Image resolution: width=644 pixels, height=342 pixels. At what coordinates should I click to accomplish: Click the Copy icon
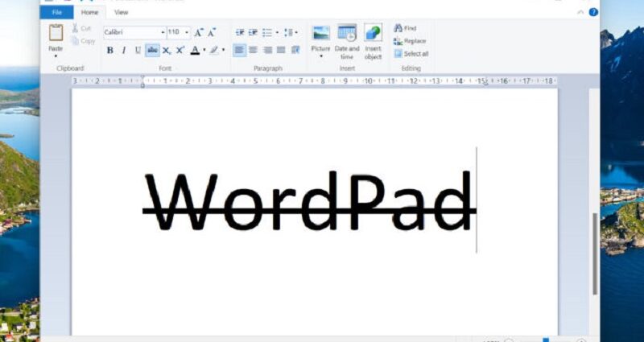(x=75, y=41)
